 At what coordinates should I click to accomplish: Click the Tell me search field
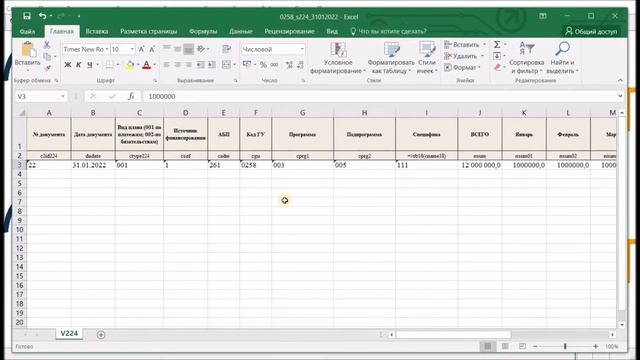tap(389, 31)
